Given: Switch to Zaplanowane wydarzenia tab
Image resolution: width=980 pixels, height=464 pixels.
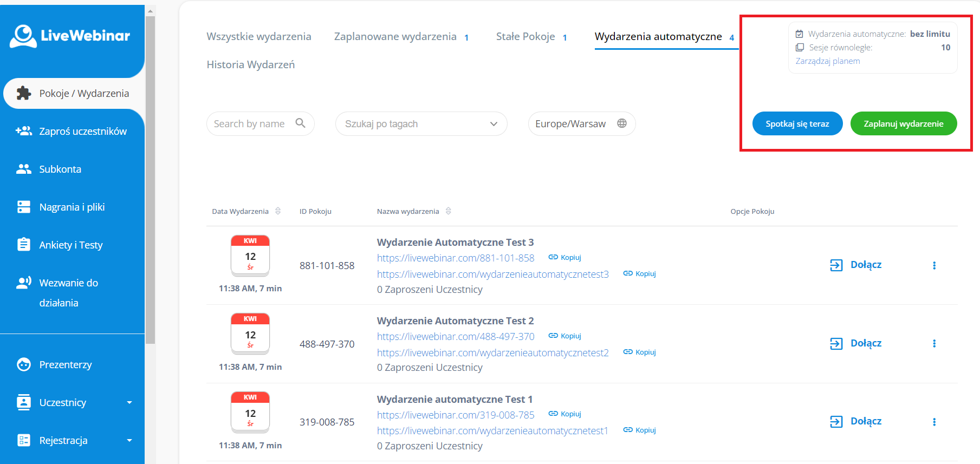Looking at the screenshot, I should [395, 36].
